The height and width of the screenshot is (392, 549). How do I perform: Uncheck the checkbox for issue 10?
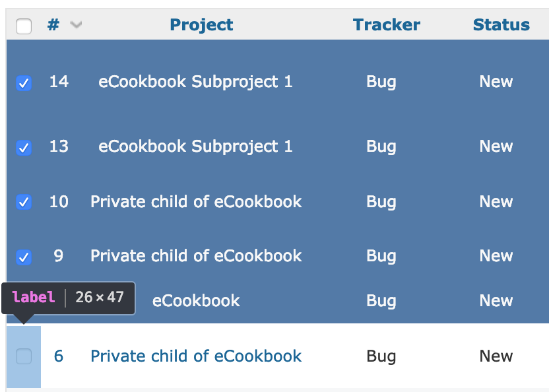24,202
